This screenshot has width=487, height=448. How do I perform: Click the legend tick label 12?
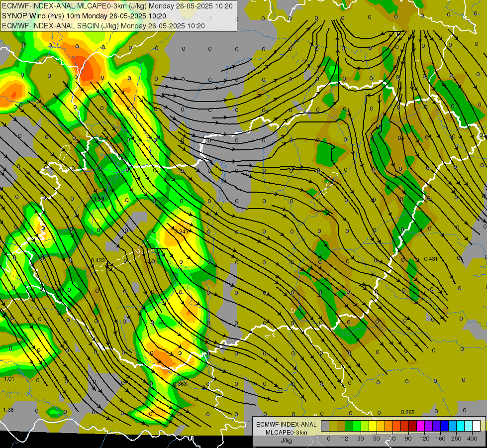point(345,439)
